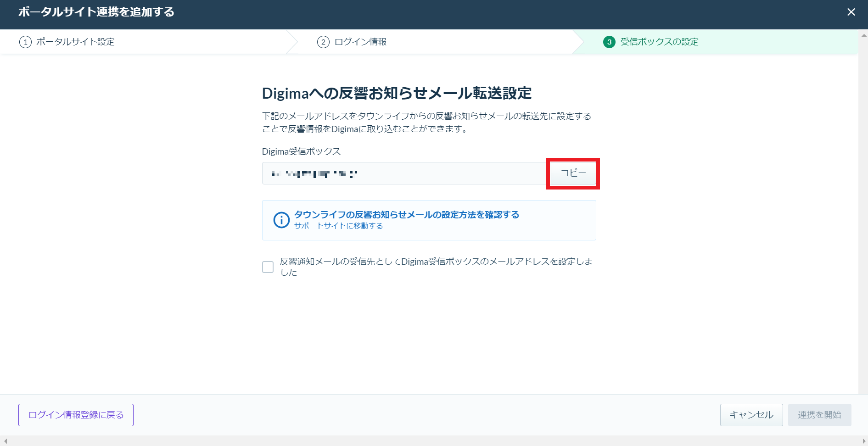Click the green step 3 number icon
The height and width of the screenshot is (446, 868).
tap(609, 42)
